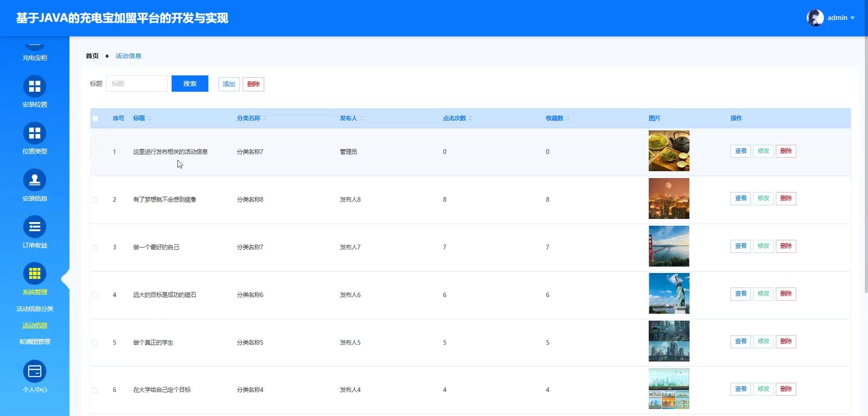This screenshot has height=416, width=868.
Task: Click the vertical page scrollbar
Action: click(866, 163)
